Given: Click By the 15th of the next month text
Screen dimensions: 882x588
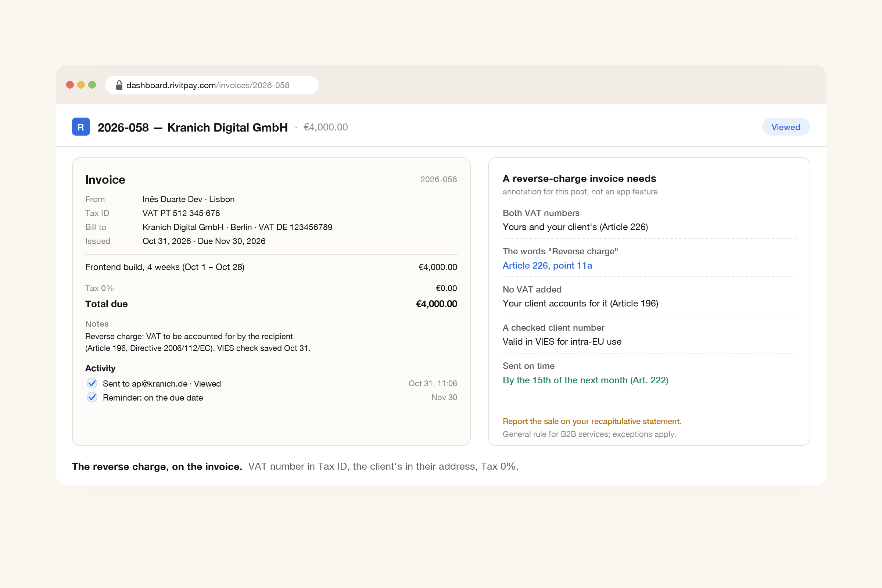Looking at the screenshot, I should coord(585,380).
